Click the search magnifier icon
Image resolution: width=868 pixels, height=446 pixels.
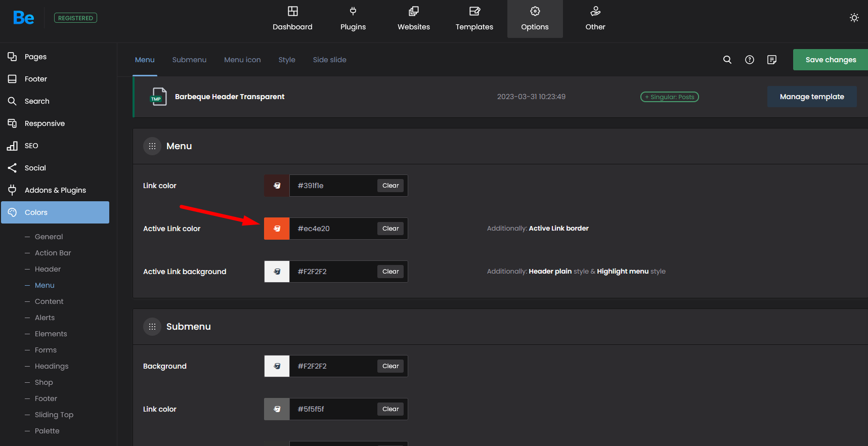727,60
